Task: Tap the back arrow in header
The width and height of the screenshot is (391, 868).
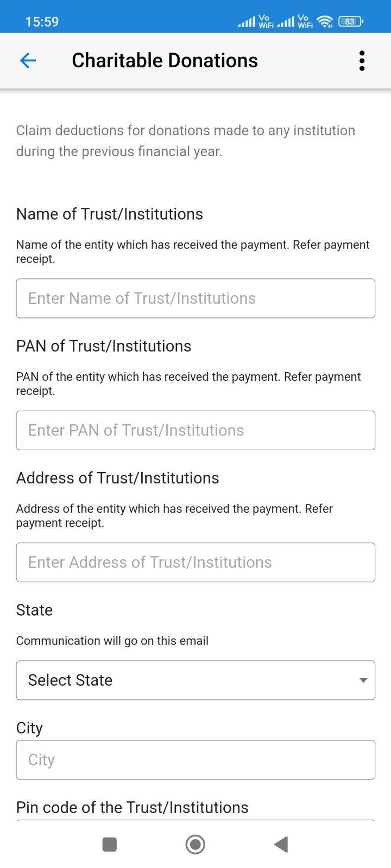Action: tap(28, 61)
